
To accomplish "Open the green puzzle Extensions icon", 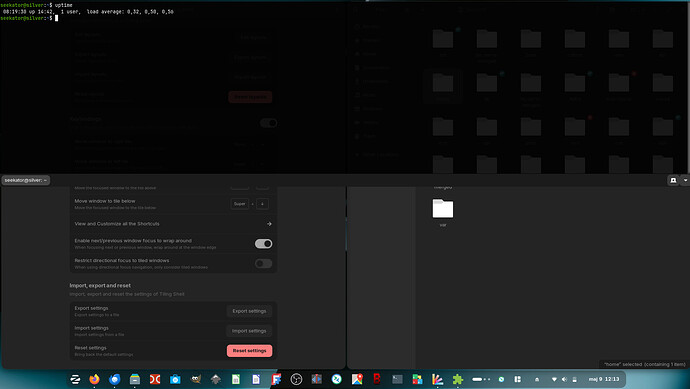I will pyautogui.click(x=458, y=379).
